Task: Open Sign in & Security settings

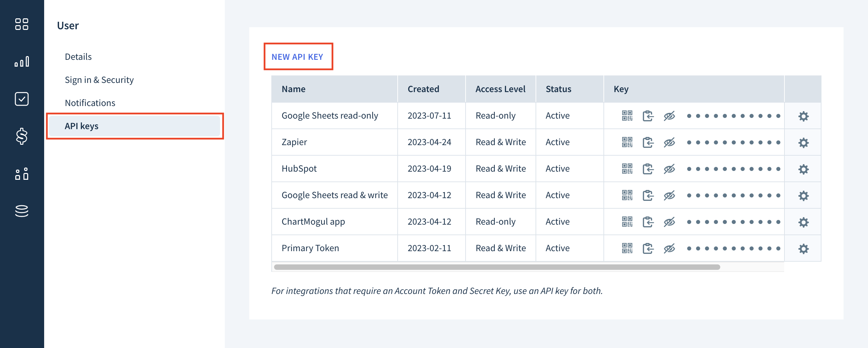Action: point(99,80)
